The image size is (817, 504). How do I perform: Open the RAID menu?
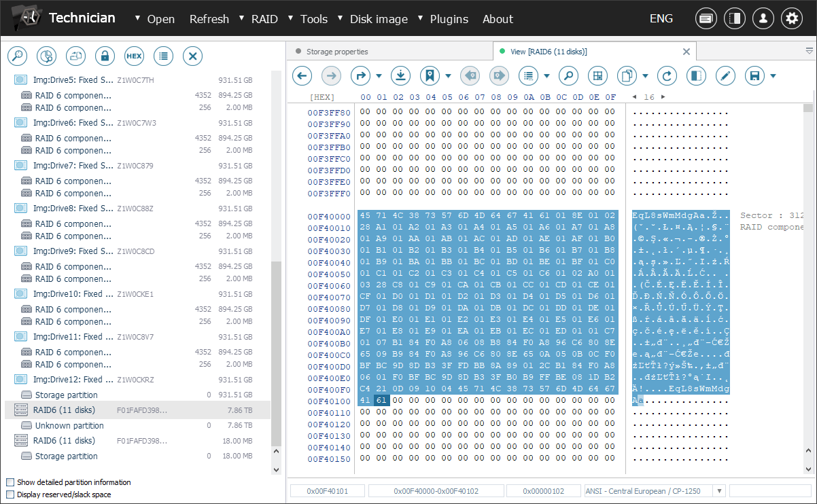pyautogui.click(x=264, y=19)
